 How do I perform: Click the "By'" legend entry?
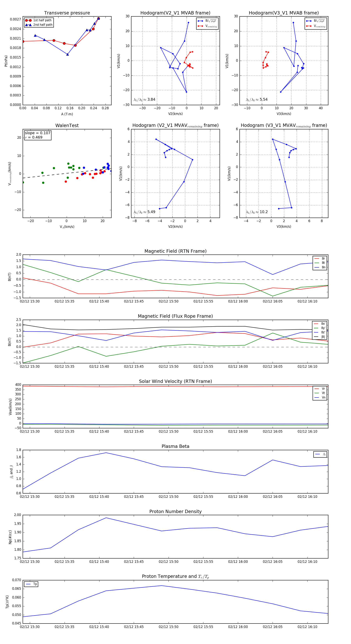(320, 328)
